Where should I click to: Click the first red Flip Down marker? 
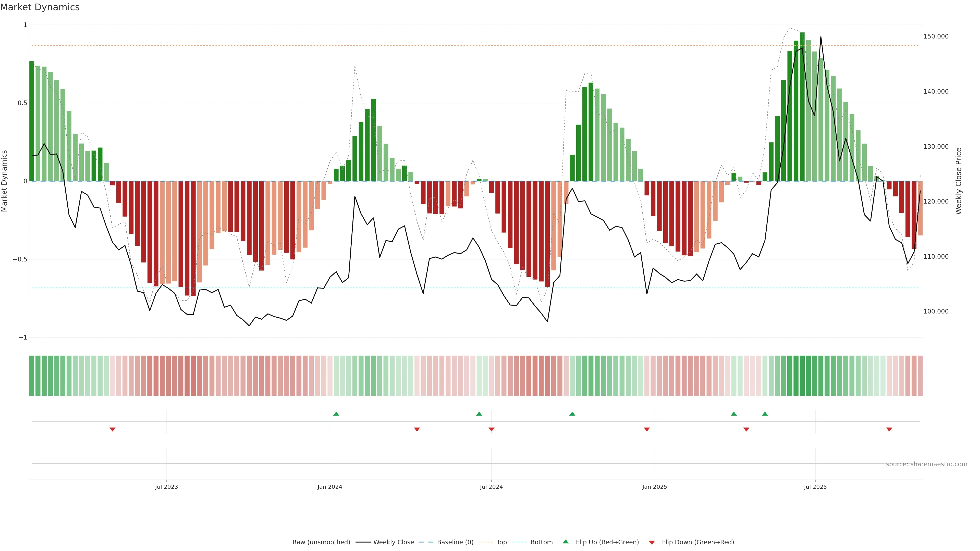(112, 429)
